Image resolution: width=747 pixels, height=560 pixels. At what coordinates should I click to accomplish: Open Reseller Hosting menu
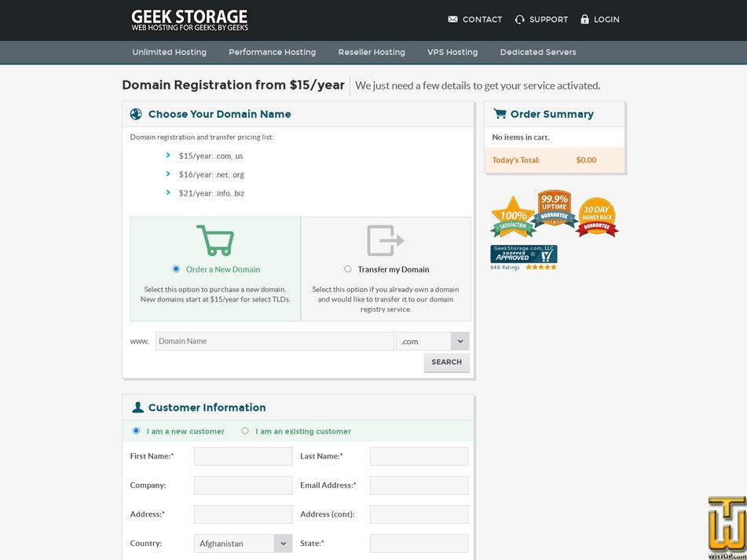point(372,53)
